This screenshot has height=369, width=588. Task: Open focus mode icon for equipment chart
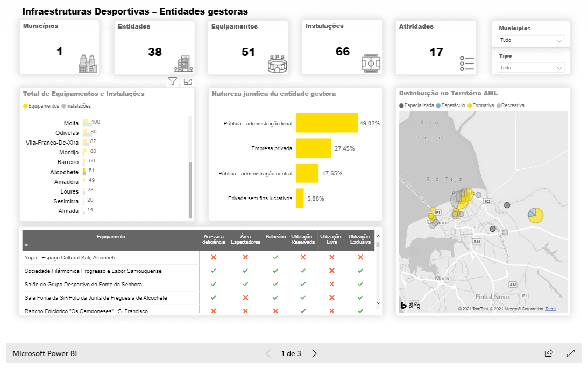188,82
